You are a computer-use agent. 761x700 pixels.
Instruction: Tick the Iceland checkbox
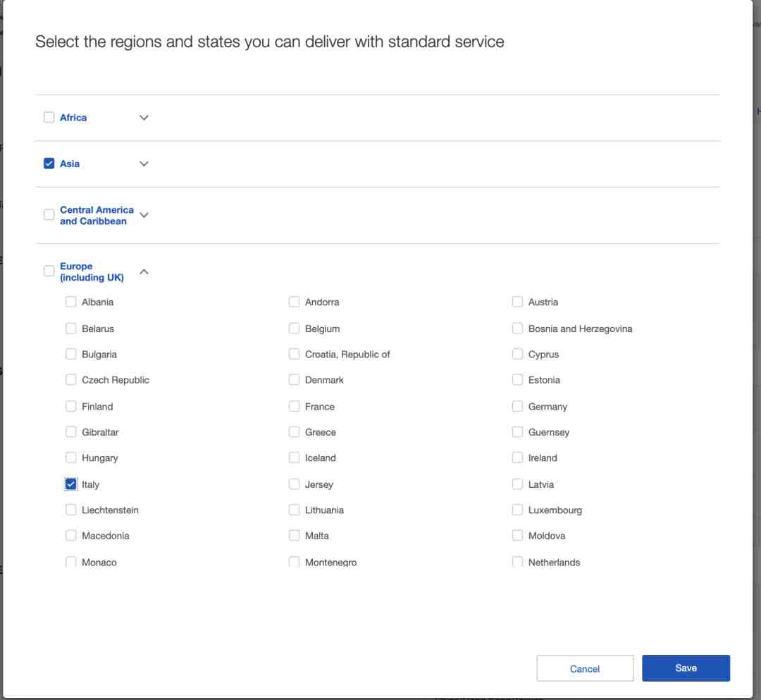tap(294, 458)
